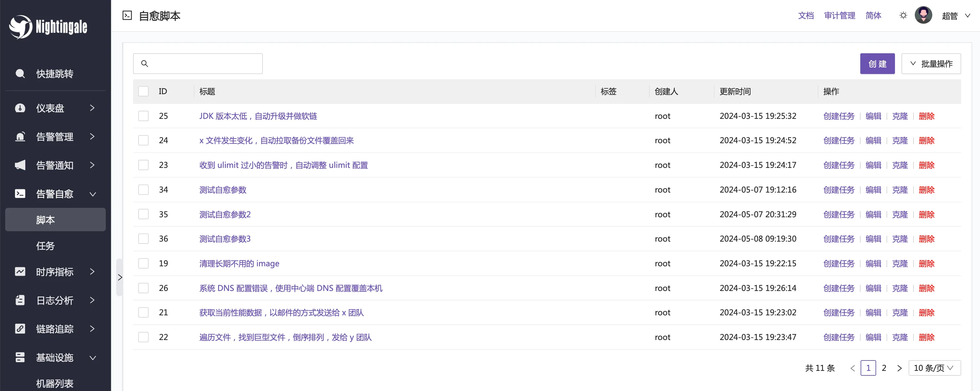Click 编辑 for script ID 23
Screen dimensions: 980x391
coord(873,165)
